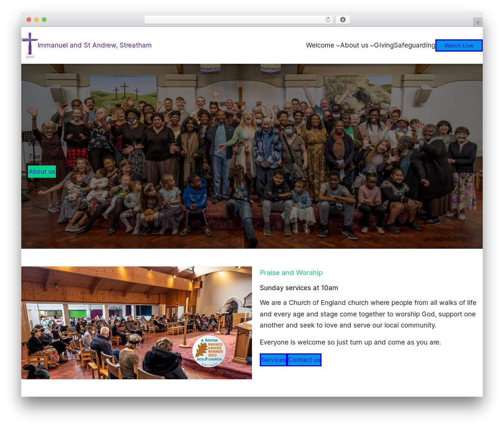Reload the page with the refresh icon

coord(328,20)
